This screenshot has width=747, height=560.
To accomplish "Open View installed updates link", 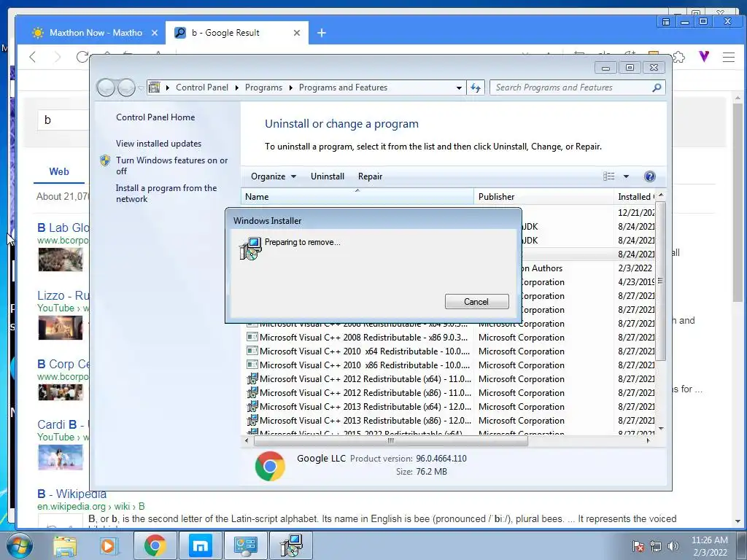I will pyautogui.click(x=158, y=144).
